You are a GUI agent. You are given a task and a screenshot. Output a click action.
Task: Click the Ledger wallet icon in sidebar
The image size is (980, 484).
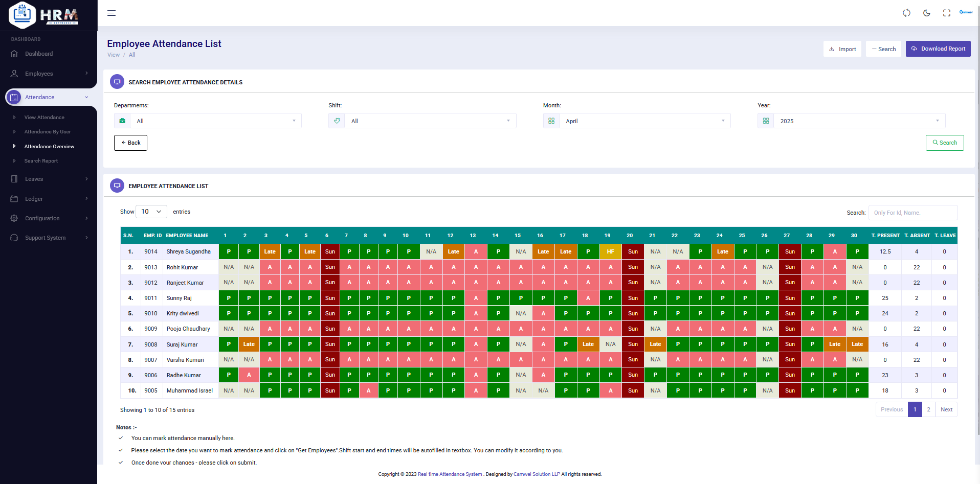tap(14, 199)
